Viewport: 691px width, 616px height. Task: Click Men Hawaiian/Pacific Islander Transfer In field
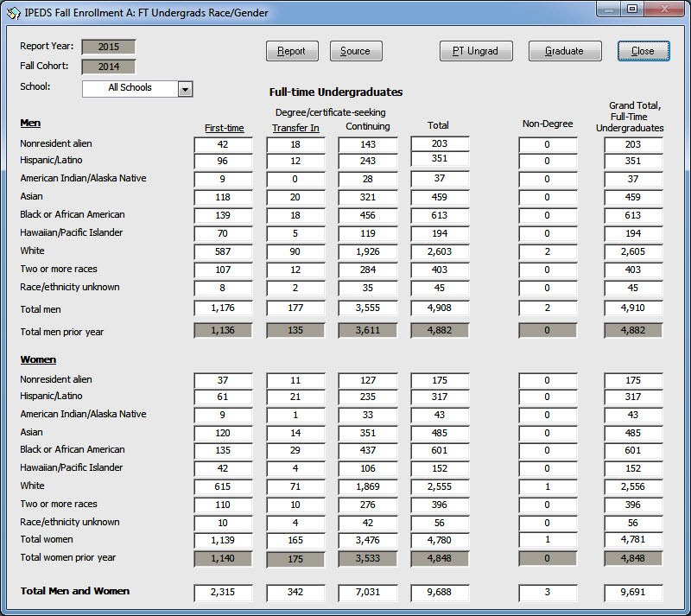(x=295, y=233)
